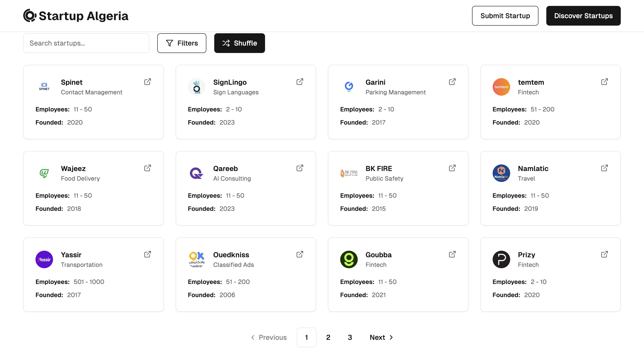Go to page 2

(x=328, y=337)
